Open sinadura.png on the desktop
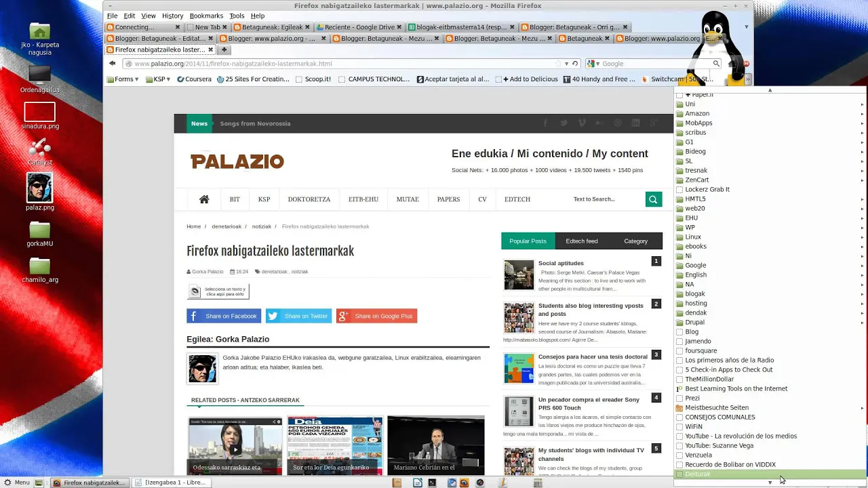Image resolution: width=868 pixels, height=488 pixels. (40, 116)
